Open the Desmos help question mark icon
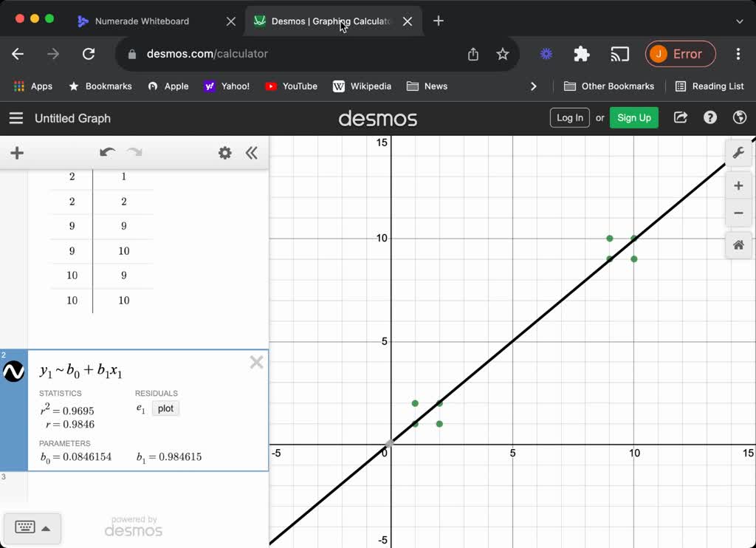756x548 pixels. pyautogui.click(x=709, y=117)
